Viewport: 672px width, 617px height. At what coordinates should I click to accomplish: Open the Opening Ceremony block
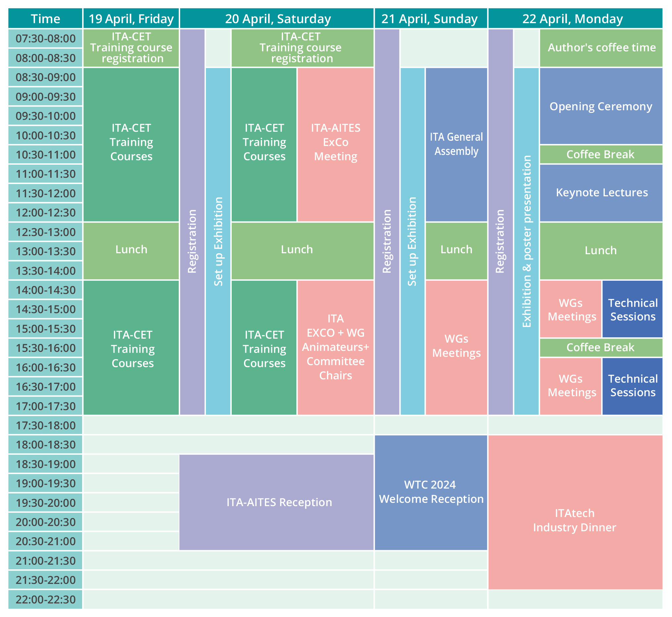click(601, 106)
